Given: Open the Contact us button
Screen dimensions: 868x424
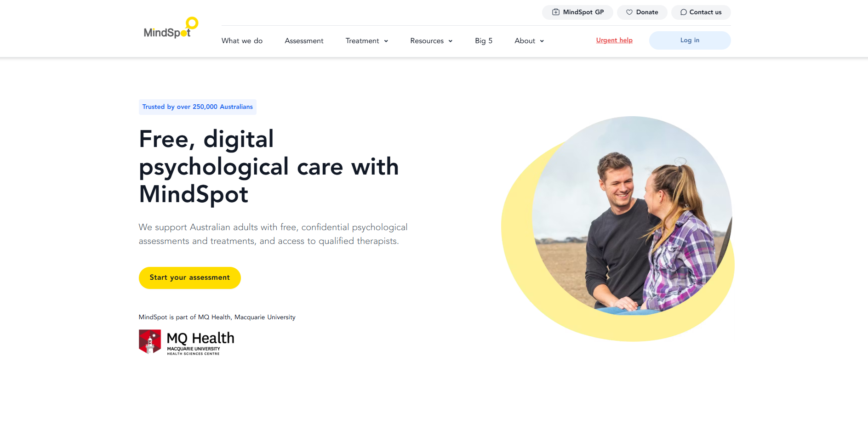Looking at the screenshot, I should (701, 12).
